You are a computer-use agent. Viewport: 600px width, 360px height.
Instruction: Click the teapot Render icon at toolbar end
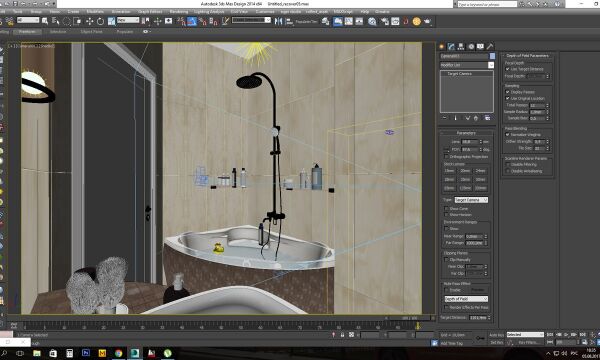[427, 21]
